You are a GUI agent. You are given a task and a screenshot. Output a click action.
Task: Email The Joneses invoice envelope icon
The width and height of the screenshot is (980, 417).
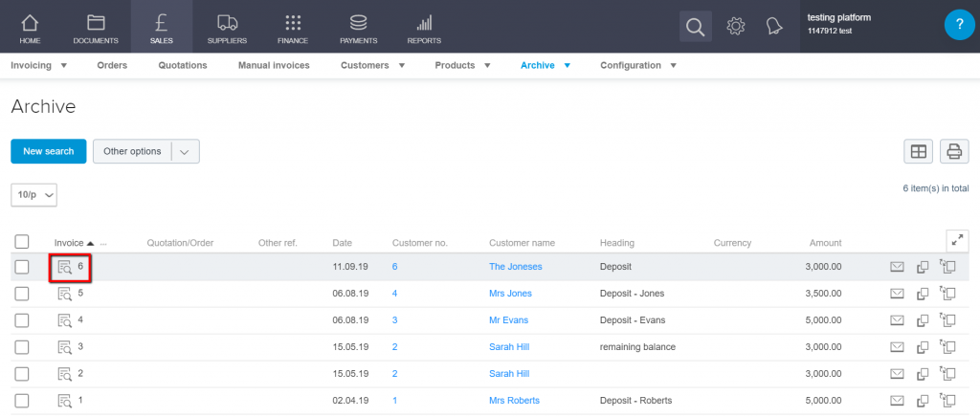(897, 267)
